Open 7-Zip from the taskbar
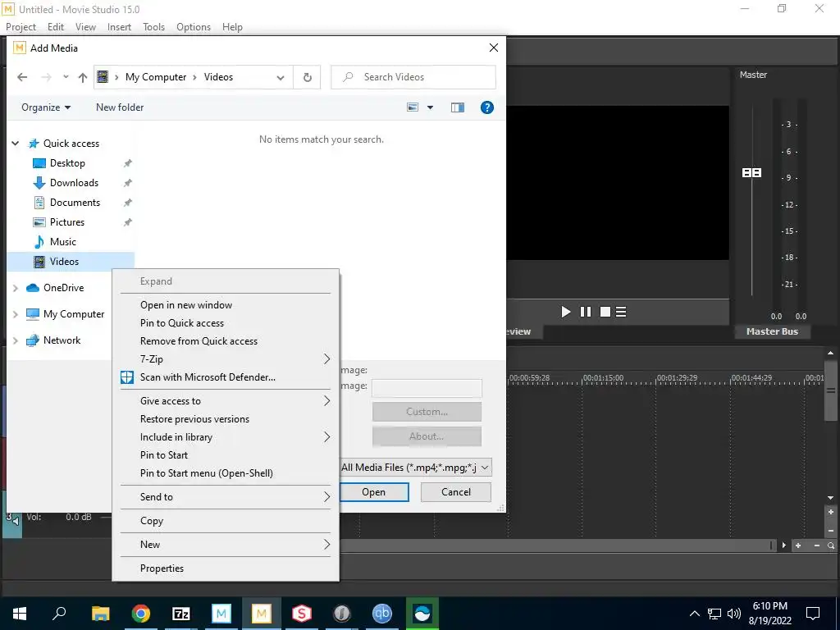The image size is (840, 630). point(181,614)
